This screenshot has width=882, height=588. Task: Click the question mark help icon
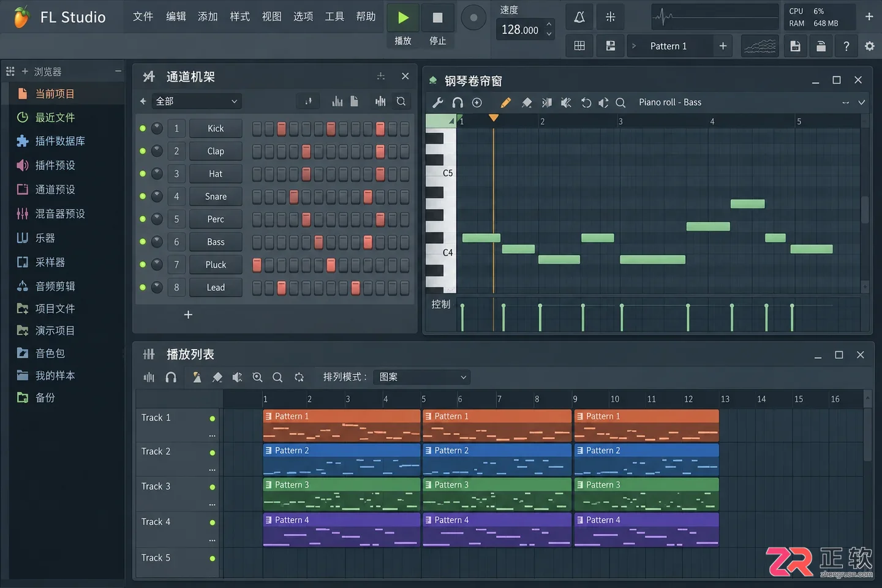pyautogui.click(x=846, y=46)
